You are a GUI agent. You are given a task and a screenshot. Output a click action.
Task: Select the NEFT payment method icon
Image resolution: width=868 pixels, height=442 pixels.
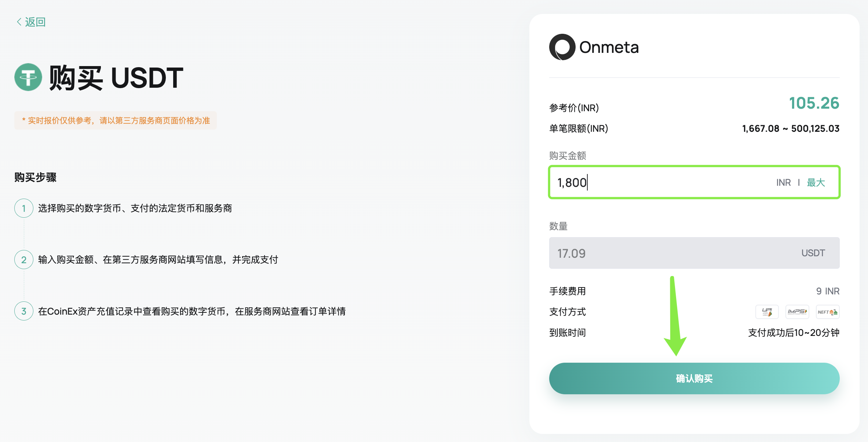pyautogui.click(x=828, y=311)
